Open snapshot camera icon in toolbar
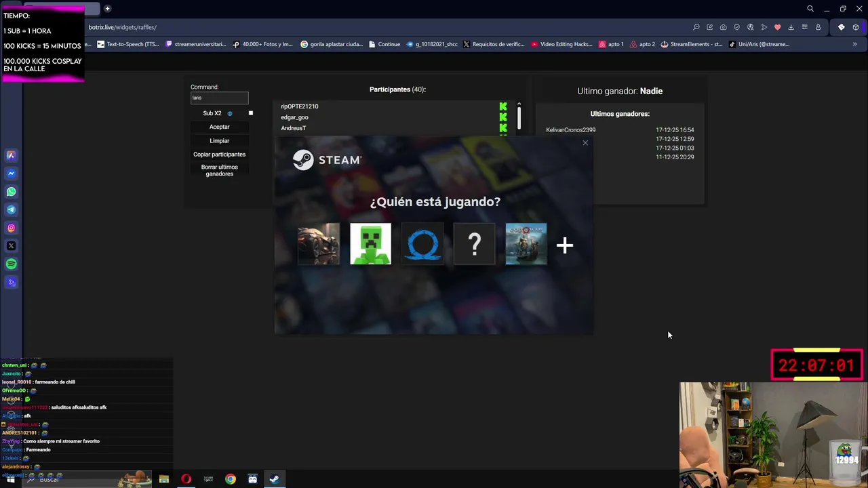 point(723,27)
